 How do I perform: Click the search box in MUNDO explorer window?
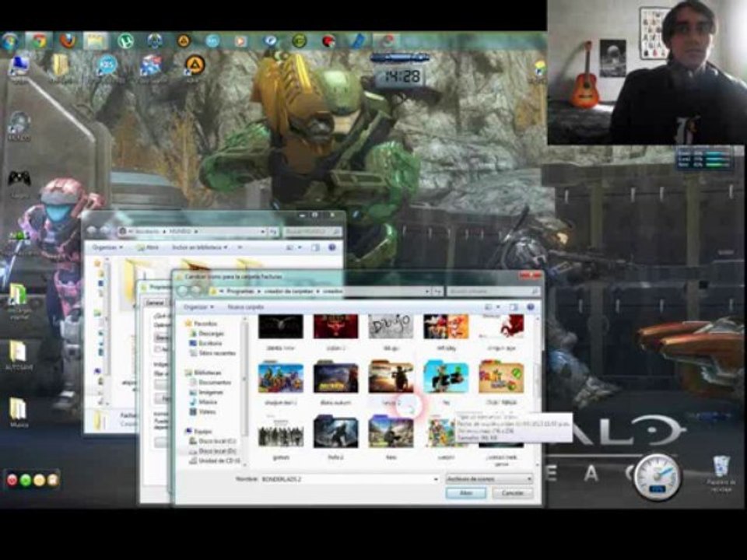[x=312, y=232]
